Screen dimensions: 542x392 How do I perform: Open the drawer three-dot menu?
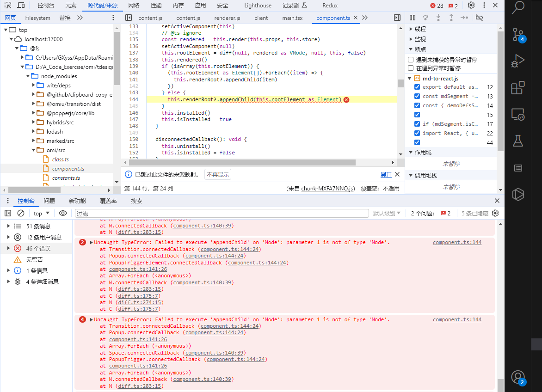(7, 201)
